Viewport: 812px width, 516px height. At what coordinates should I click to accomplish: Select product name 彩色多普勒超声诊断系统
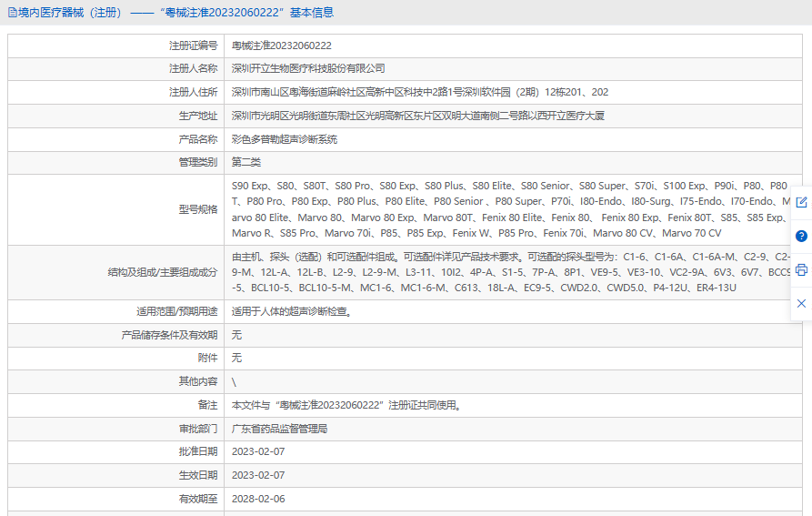pyautogui.click(x=285, y=139)
